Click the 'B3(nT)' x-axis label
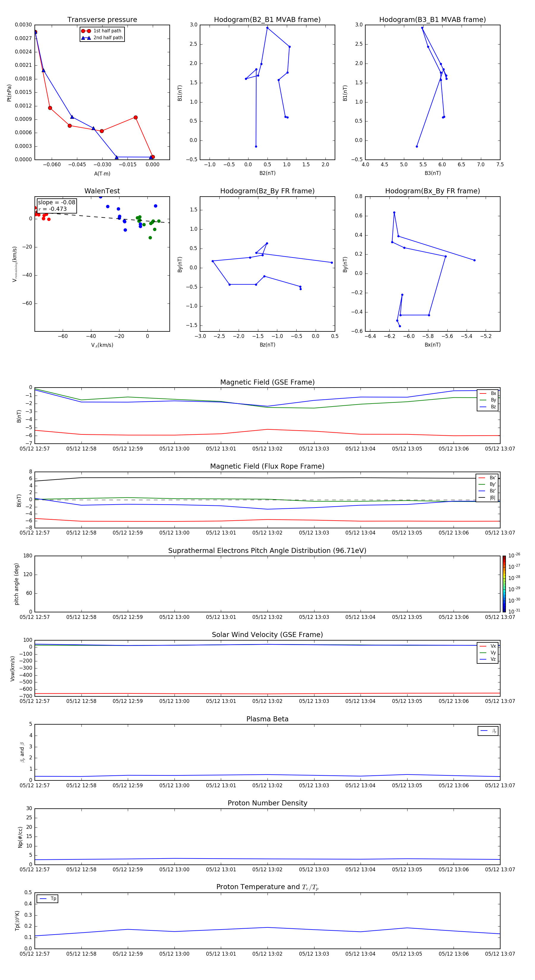Image resolution: width=535 pixels, height=980 pixels. click(x=432, y=173)
